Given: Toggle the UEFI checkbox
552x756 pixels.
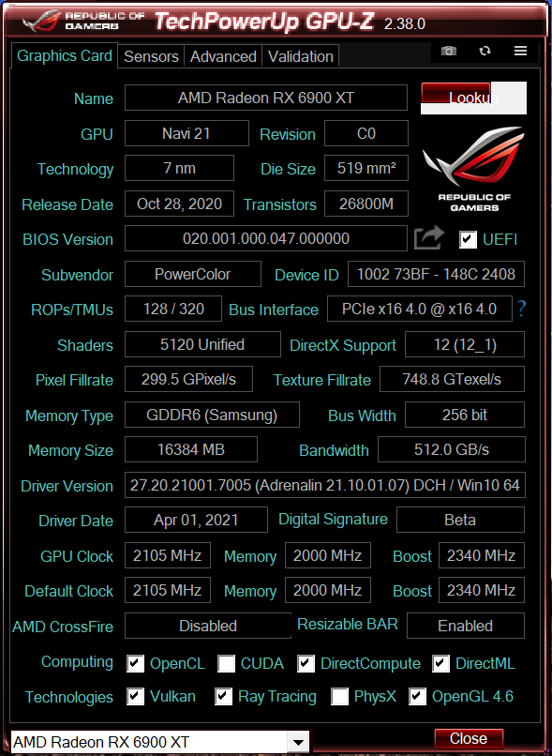Looking at the screenshot, I should click(x=469, y=239).
